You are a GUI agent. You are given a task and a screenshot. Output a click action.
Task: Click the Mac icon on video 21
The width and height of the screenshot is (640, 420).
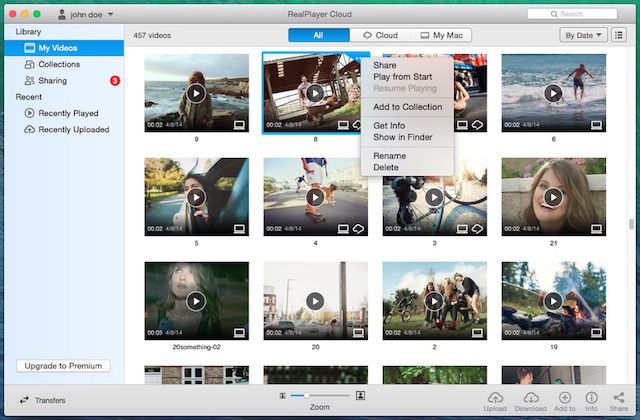tap(596, 229)
